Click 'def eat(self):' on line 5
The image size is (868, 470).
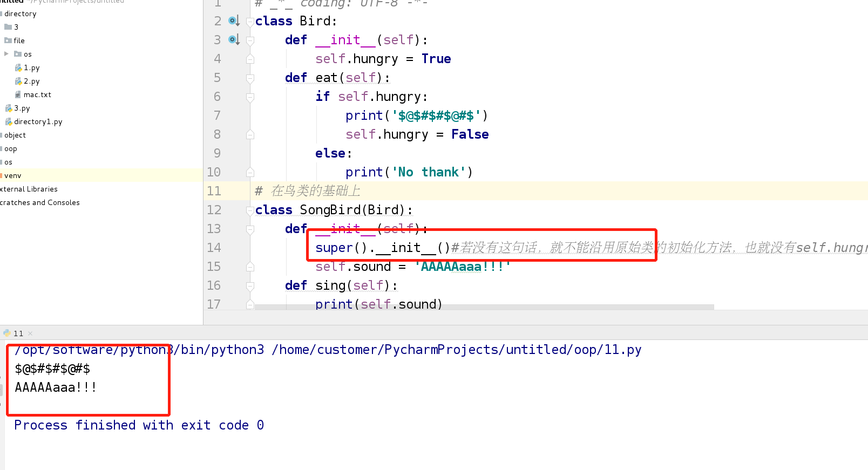337,78
